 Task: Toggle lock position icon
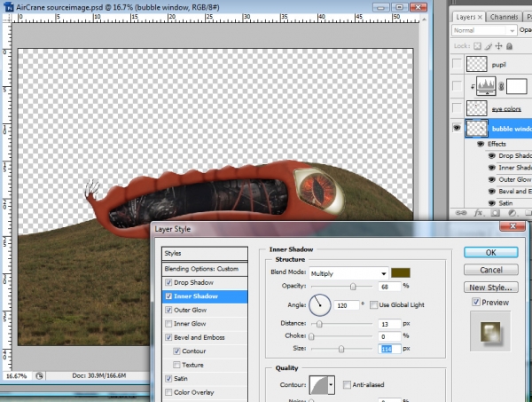[498, 46]
